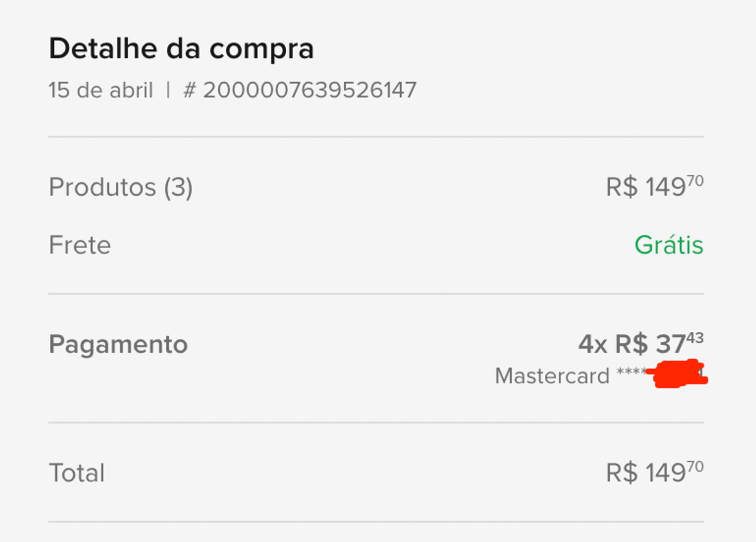Select the "Total" label
756x542 pixels.
77,473
